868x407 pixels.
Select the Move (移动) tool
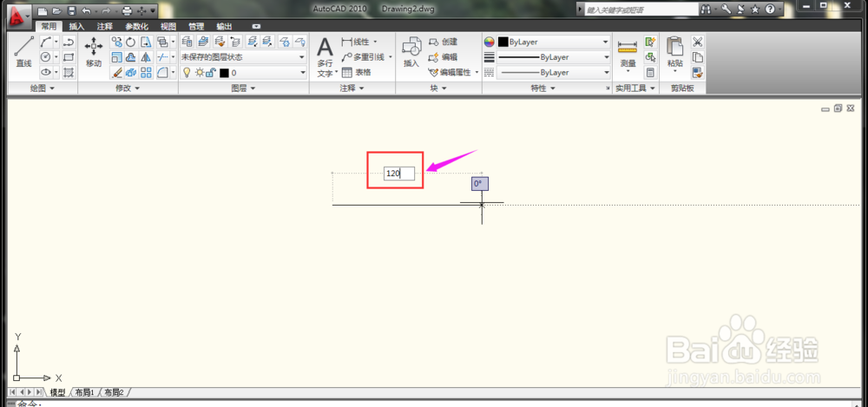click(94, 52)
